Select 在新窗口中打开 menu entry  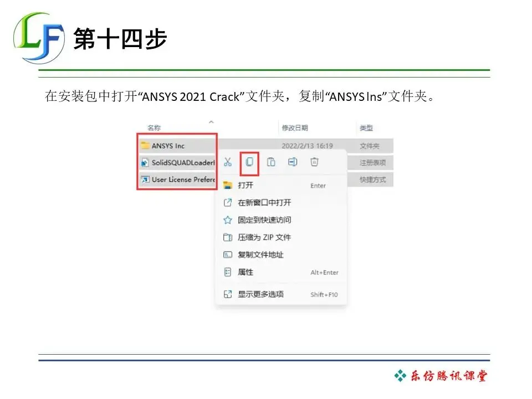coord(281,203)
